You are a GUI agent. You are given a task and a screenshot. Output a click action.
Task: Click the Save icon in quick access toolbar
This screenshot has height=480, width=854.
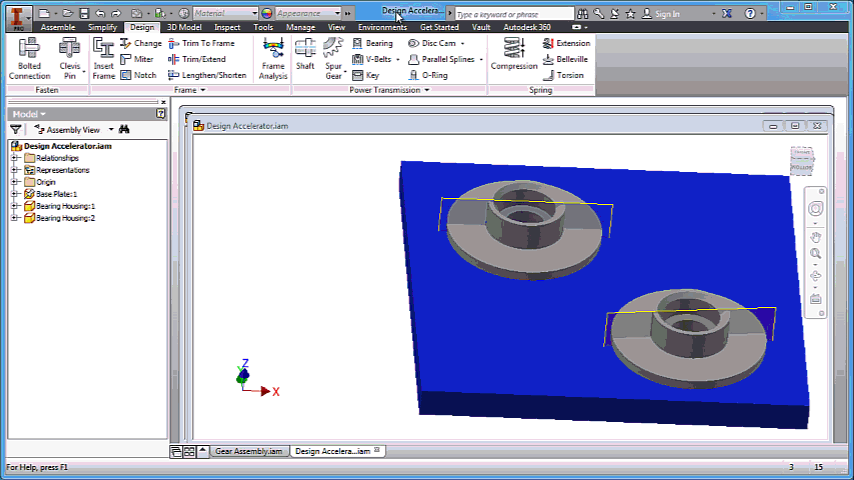click(84, 13)
